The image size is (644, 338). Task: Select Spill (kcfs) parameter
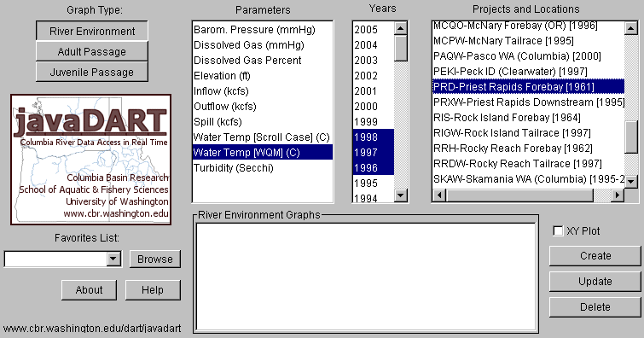coord(263,122)
